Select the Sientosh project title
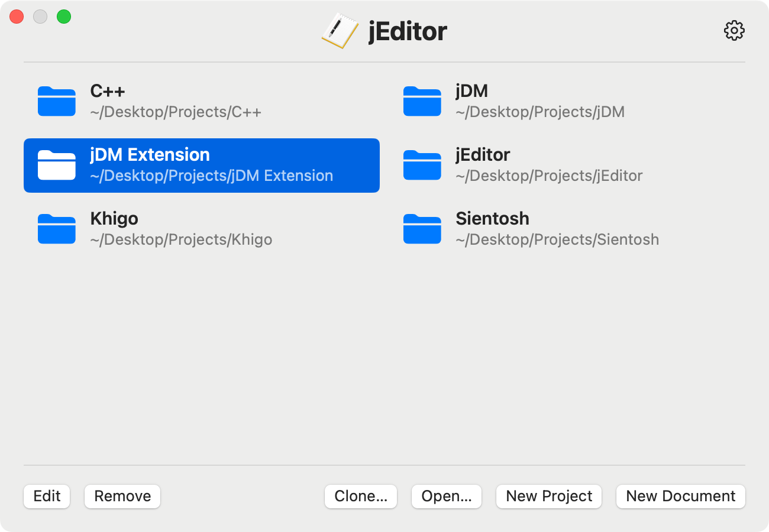 point(492,219)
